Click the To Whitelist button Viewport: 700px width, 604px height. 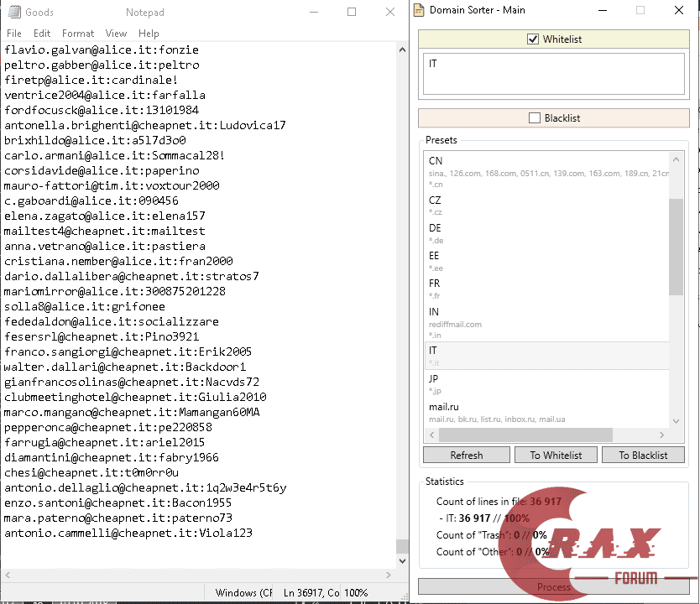[556, 454]
